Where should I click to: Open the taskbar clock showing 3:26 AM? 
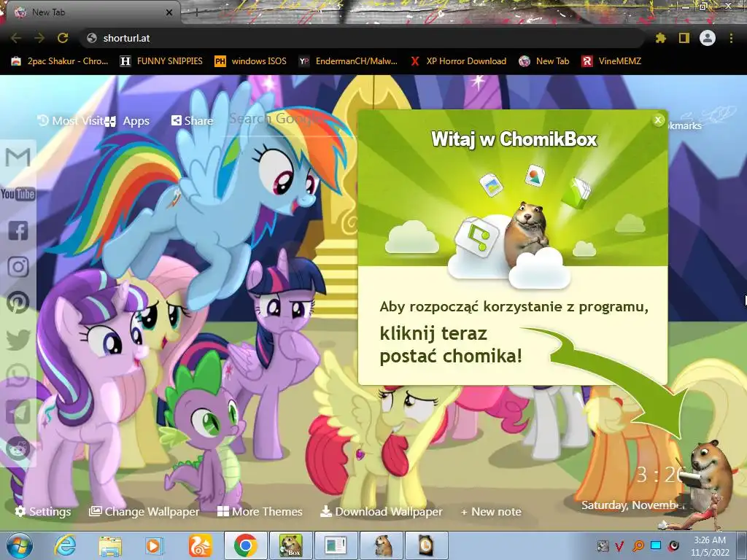click(710, 545)
